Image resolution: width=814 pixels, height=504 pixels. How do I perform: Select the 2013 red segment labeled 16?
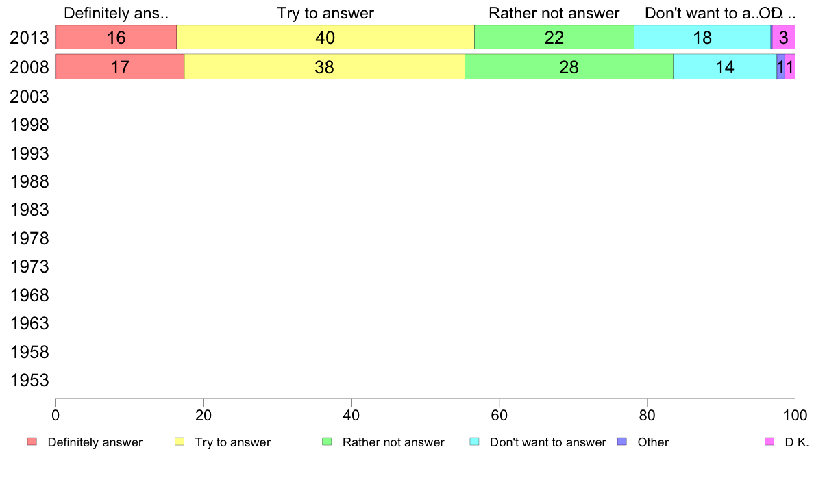point(116,38)
